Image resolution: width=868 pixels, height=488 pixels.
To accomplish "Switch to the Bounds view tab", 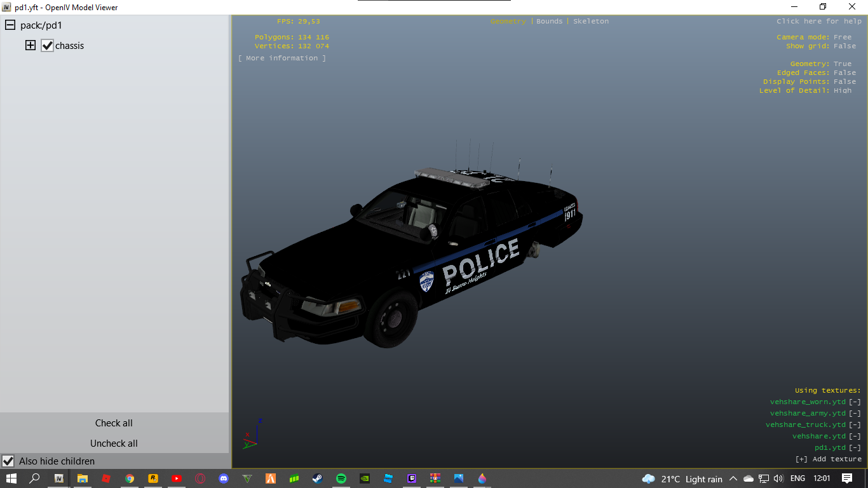I will click(x=549, y=21).
